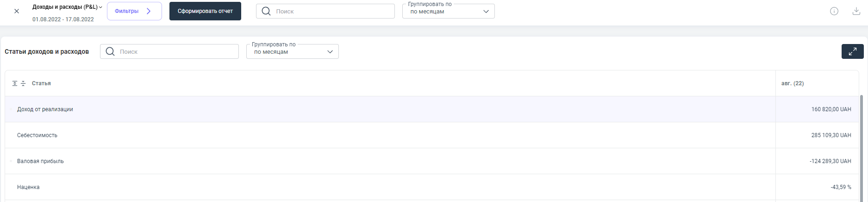Screen dimensions: 868x202
Task: Click magnifier icon in articles search field
Action: click(110, 51)
